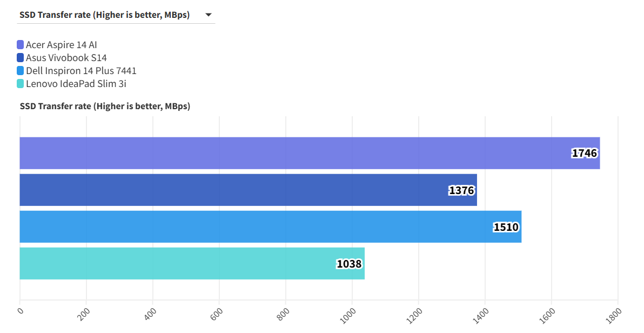This screenshot has height=333, width=644.
Task: Click the Asus Vivobook S14 legend color square
Action: click(21, 58)
